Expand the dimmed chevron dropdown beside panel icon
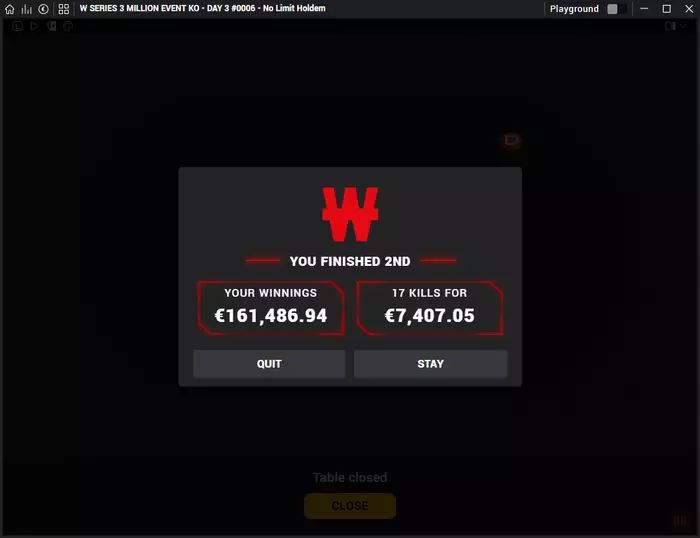 coord(683,26)
